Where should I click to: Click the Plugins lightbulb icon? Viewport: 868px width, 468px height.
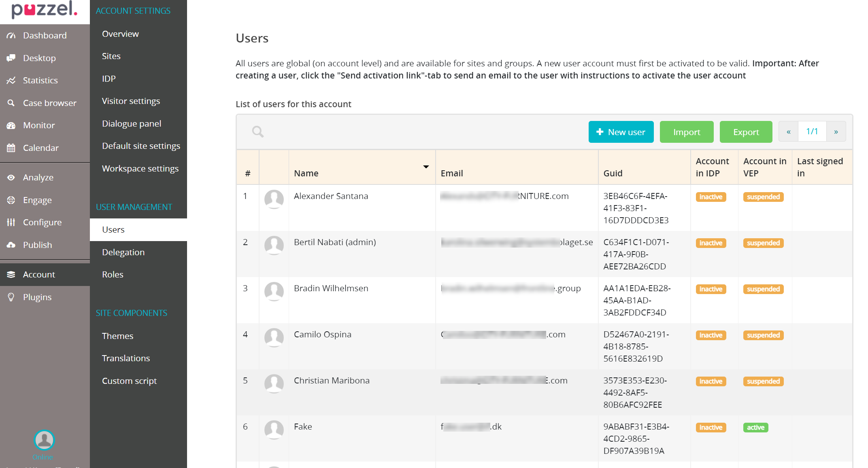[x=11, y=297]
